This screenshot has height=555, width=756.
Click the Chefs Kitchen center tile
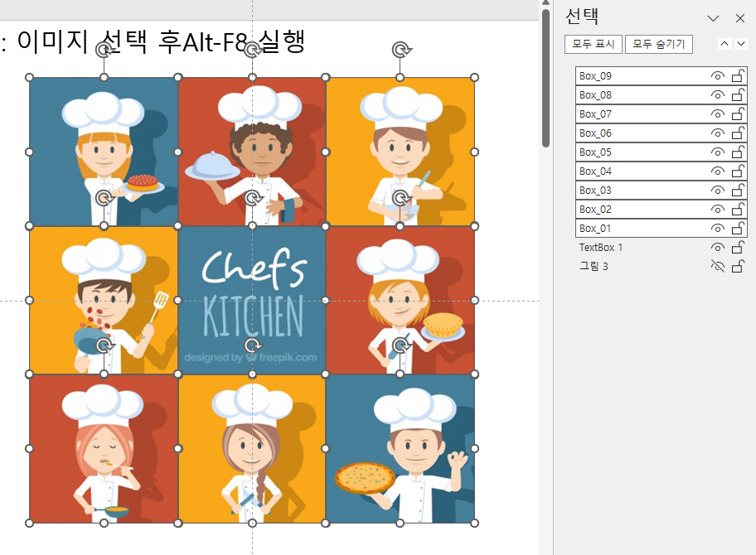[252, 300]
